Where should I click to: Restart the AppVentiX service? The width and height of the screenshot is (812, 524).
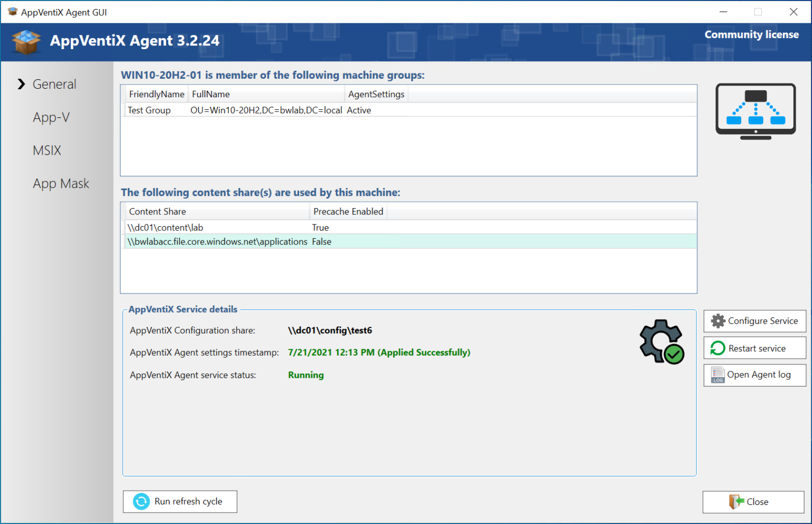754,348
